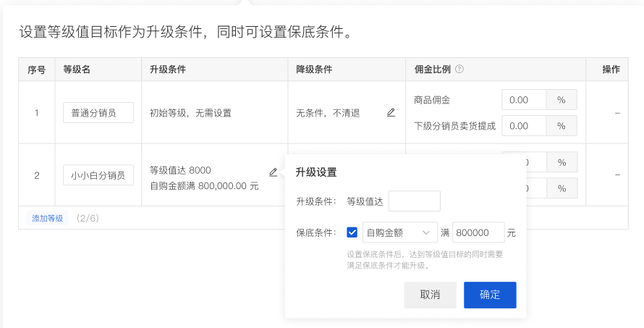Show 佣金比例 help tooltip icon
This screenshot has height=328, width=644.
point(459,69)
